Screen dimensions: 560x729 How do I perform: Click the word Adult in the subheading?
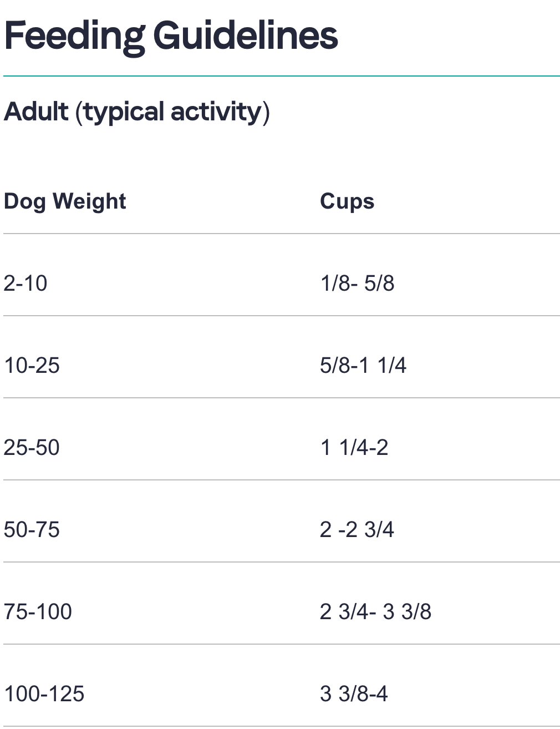coord(37,112)
